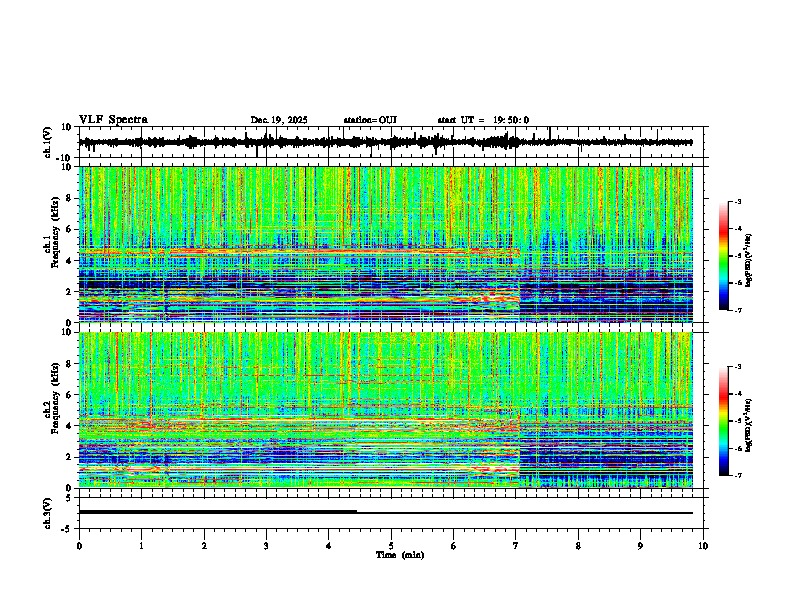Click the '6' kHz tick on ch.1 spectrogram
This screenshot has height=612, width=792.
[70, 230]
